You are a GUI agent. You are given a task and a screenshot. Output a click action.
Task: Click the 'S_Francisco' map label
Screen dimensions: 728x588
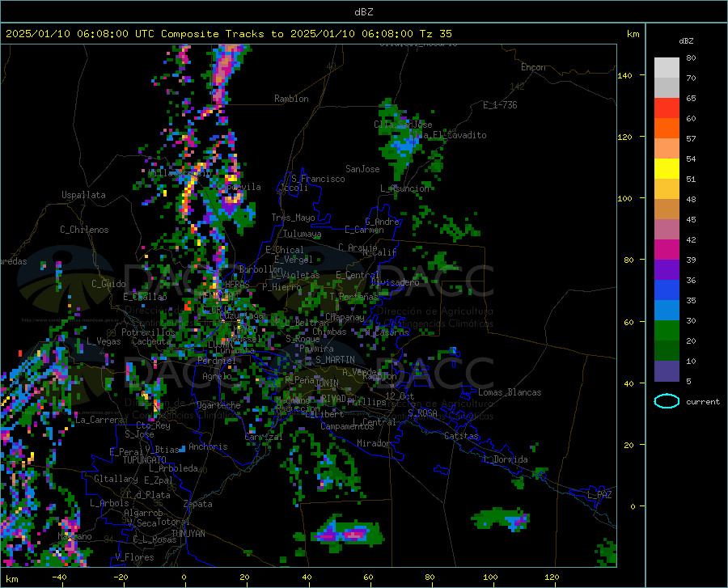[318, 179]
